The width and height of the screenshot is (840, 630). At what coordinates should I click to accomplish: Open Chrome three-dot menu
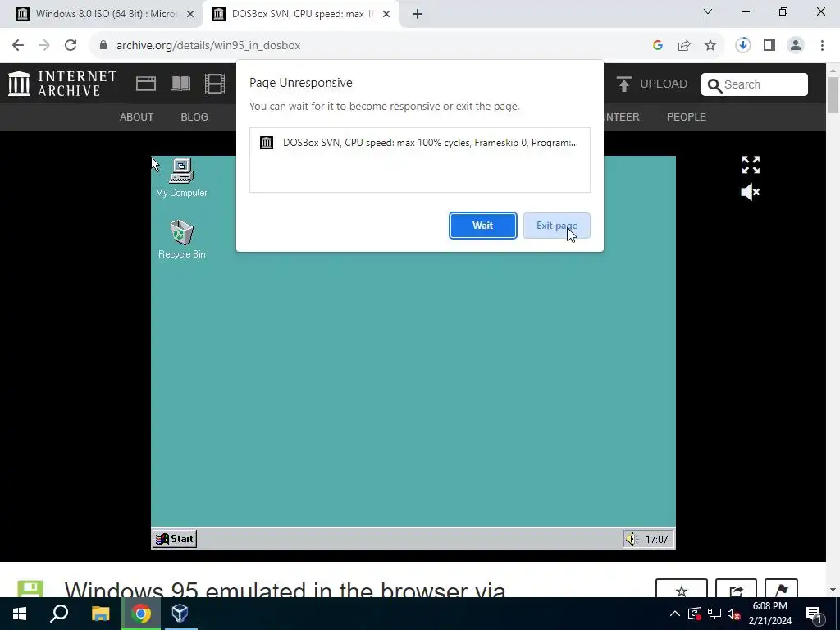point(822,46)
